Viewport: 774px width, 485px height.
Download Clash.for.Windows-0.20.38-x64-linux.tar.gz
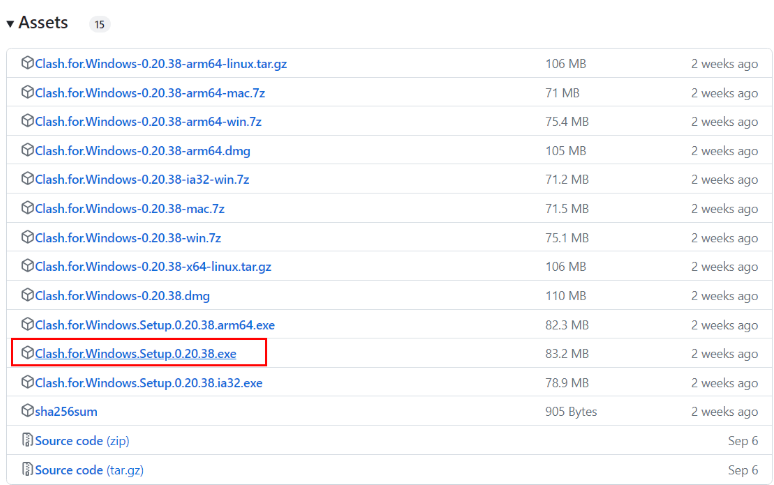pos(153,267)
